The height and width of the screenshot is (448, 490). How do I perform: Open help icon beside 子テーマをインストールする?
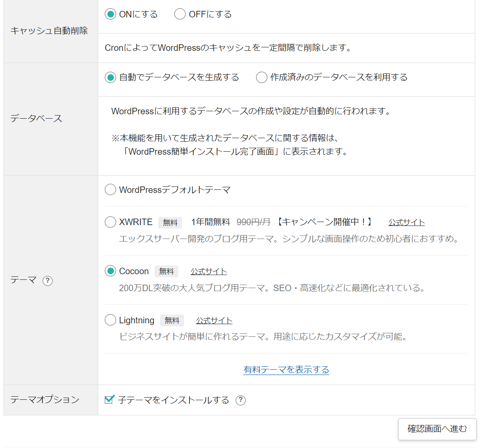coord(240,400)
